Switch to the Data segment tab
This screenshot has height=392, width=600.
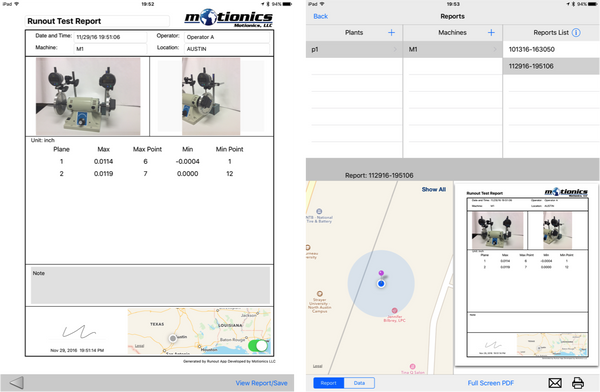(x=359, y=383)
